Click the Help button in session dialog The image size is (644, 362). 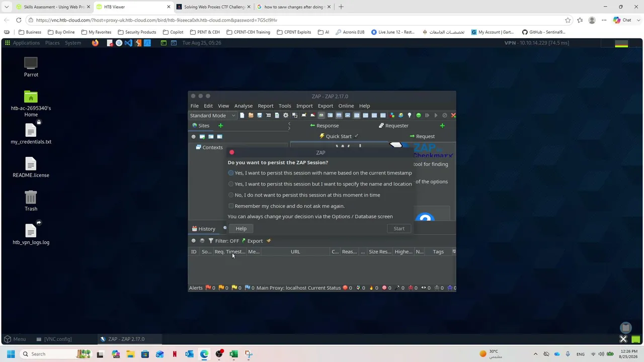click(241, 228)
